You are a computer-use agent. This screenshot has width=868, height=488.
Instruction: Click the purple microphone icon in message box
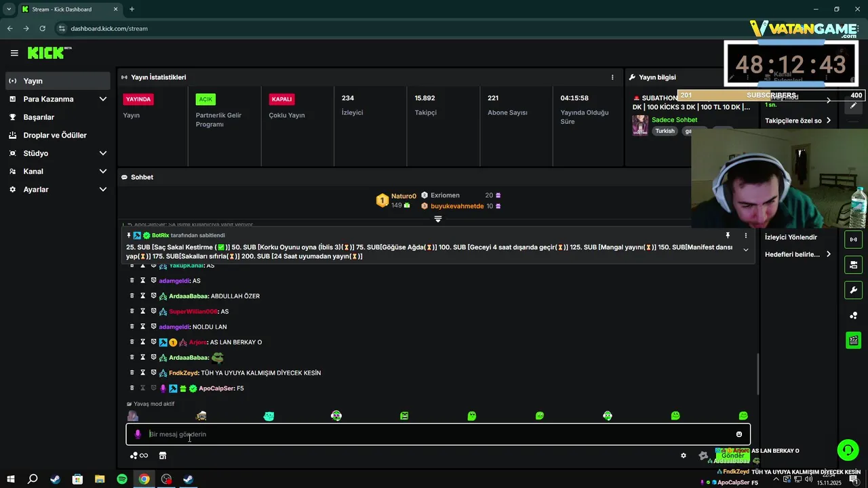tap(138, 434)
